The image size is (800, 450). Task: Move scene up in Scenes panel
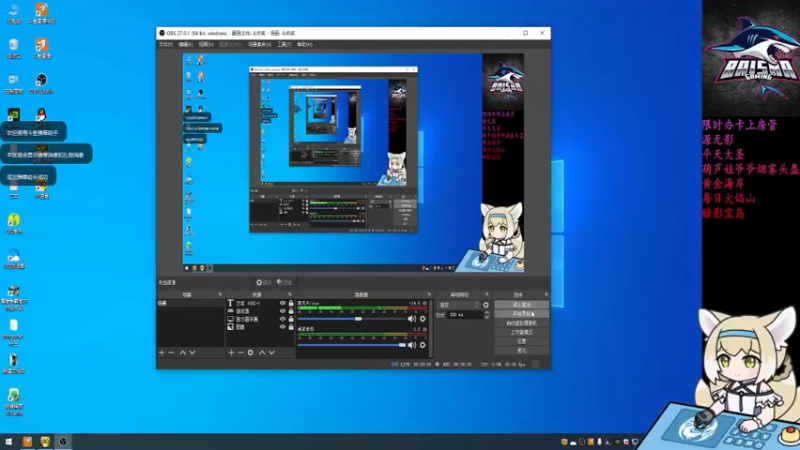point(183,353)
